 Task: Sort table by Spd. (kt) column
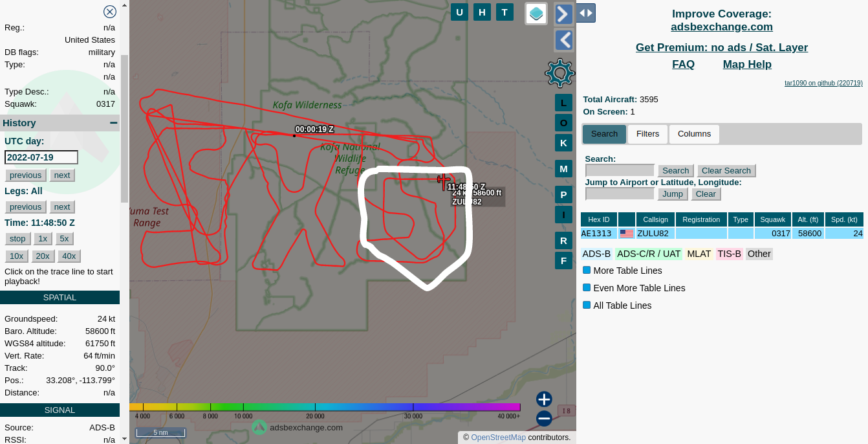tap(844, 219)
